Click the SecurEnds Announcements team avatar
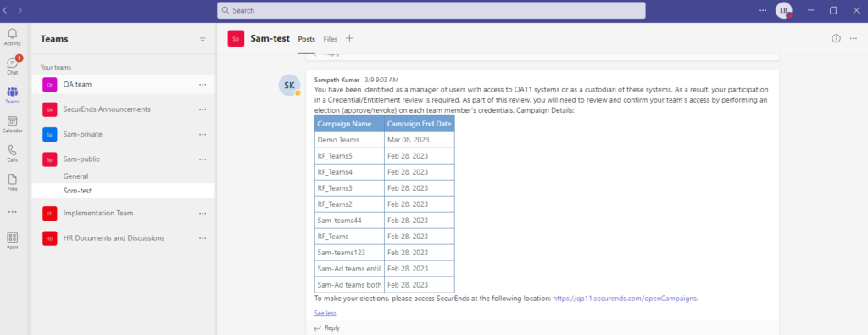The height and width of the screenshot is (335, 868). 50,109
